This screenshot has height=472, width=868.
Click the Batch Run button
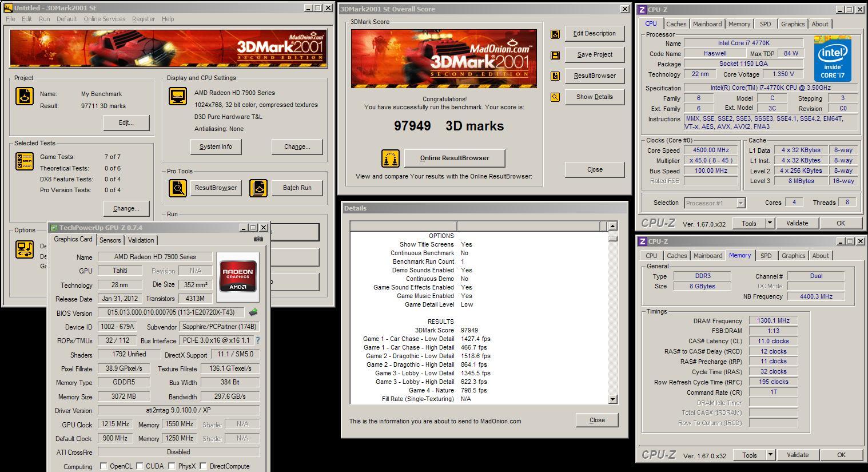pyautogui.click(x=297, y=188)
